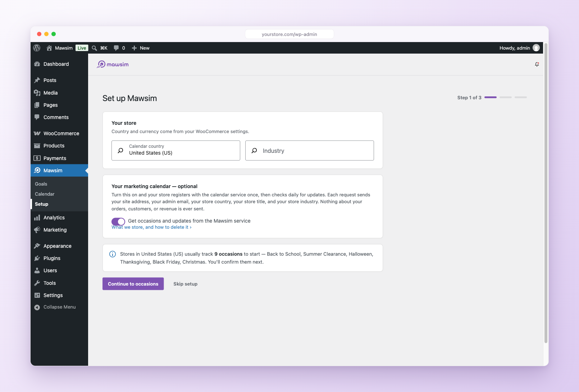Click the 'Set up Mawsim' heading
579x392 pixels.
coord(129,98)
